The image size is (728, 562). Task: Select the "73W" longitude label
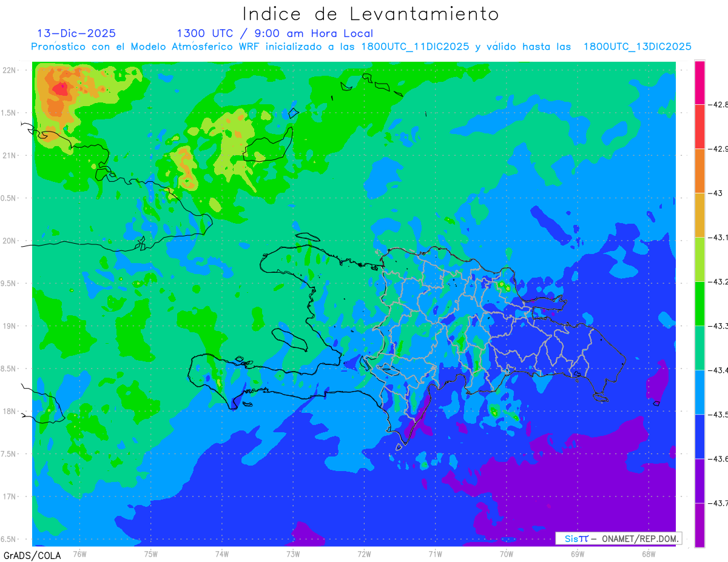tap(293, 554)
